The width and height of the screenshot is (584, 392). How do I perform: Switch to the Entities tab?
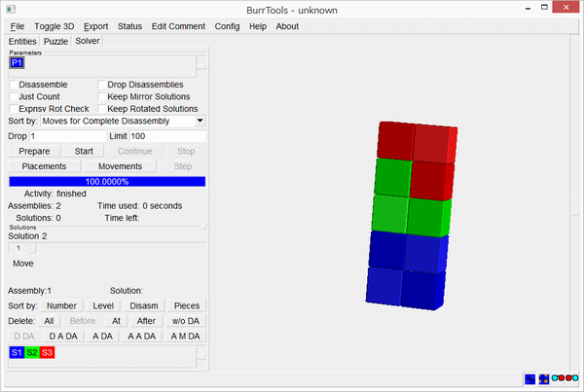pyautogui.click(x=22, y=41)
